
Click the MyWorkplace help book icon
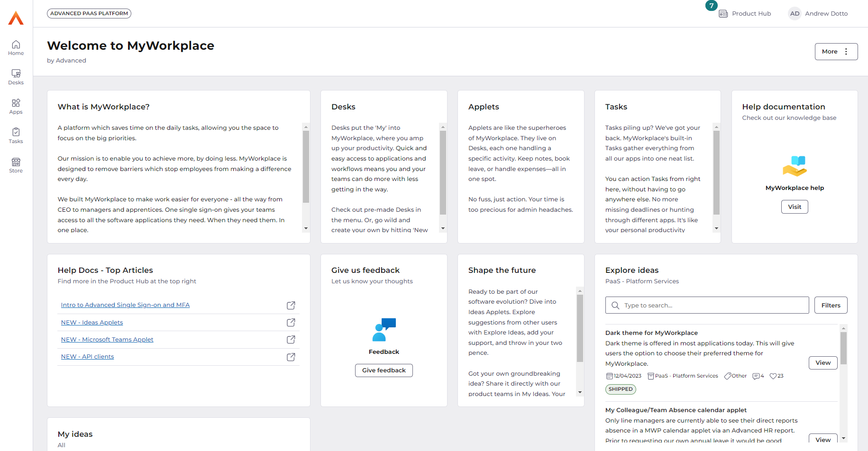point(795,166)
